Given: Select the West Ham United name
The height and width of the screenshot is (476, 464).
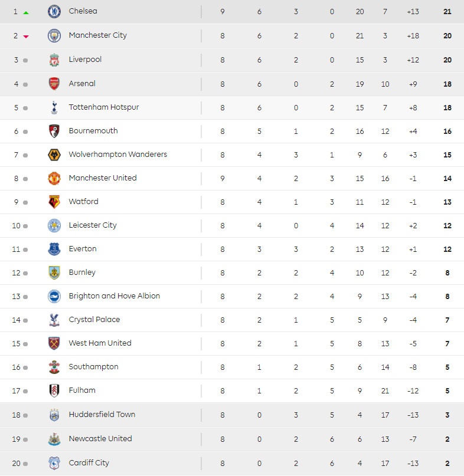Looking at the screenshot, I should coord(100,343).
